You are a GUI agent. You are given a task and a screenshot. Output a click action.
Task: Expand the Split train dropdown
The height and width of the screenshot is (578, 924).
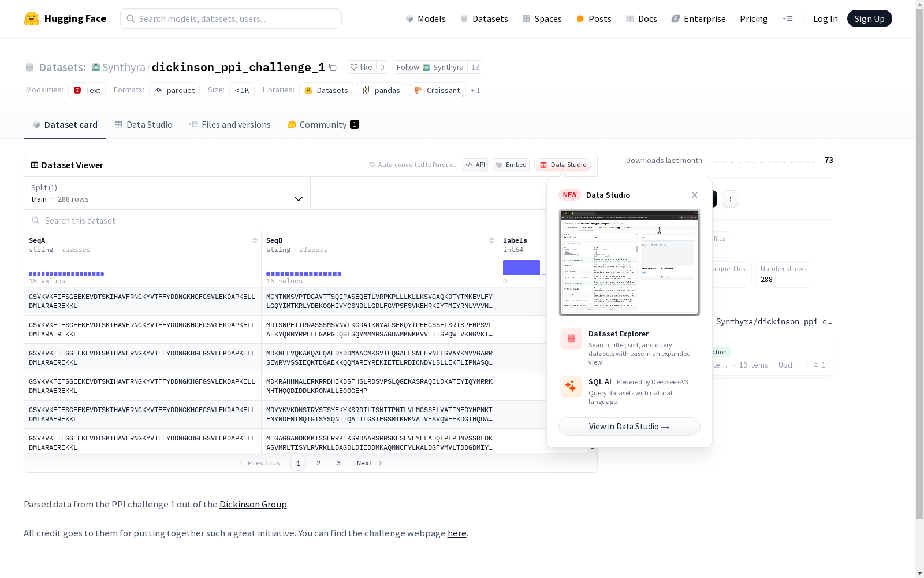[167, 193]
